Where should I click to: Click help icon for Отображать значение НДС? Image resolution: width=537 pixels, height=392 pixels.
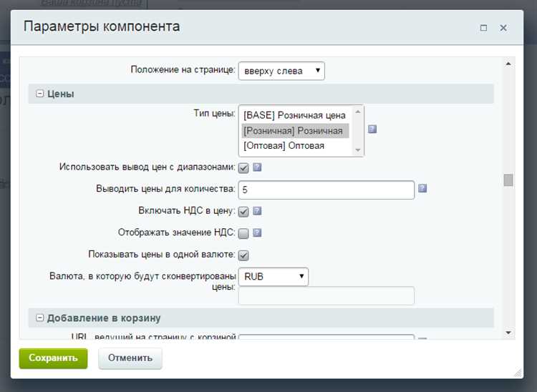257,233
